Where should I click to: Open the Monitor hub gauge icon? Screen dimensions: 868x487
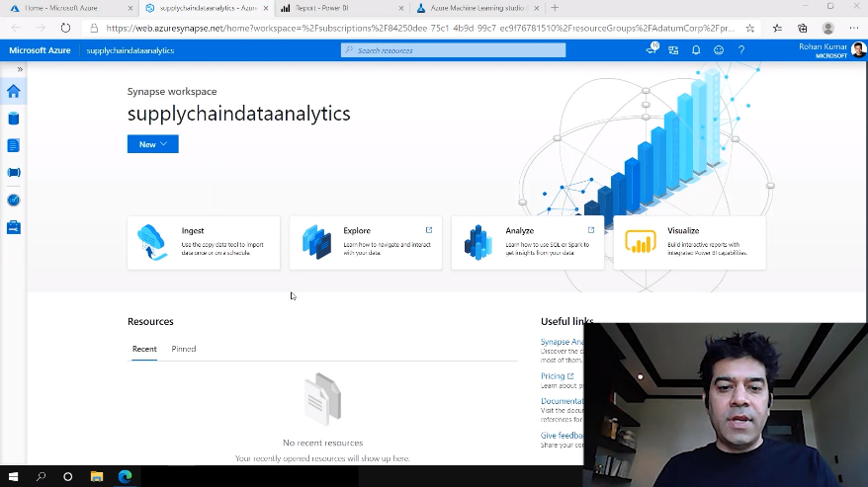[x=13, y=200]
